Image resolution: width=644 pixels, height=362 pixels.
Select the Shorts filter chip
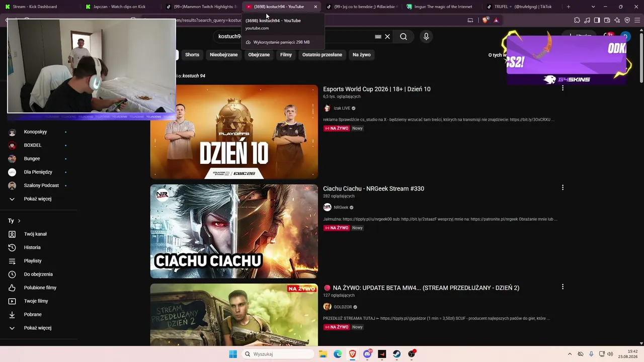tap(192, 55)
